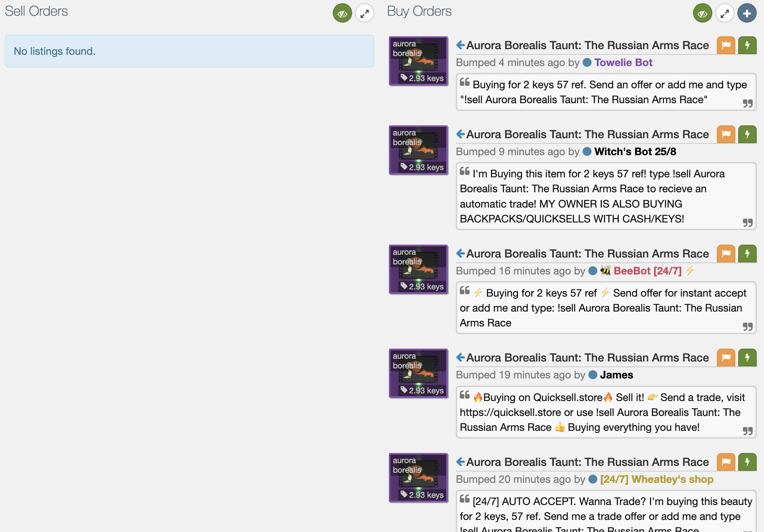
Task: Click Aurora Borealis Taunt title on BeeBot [24/7] listing
Action: point(587,254)
